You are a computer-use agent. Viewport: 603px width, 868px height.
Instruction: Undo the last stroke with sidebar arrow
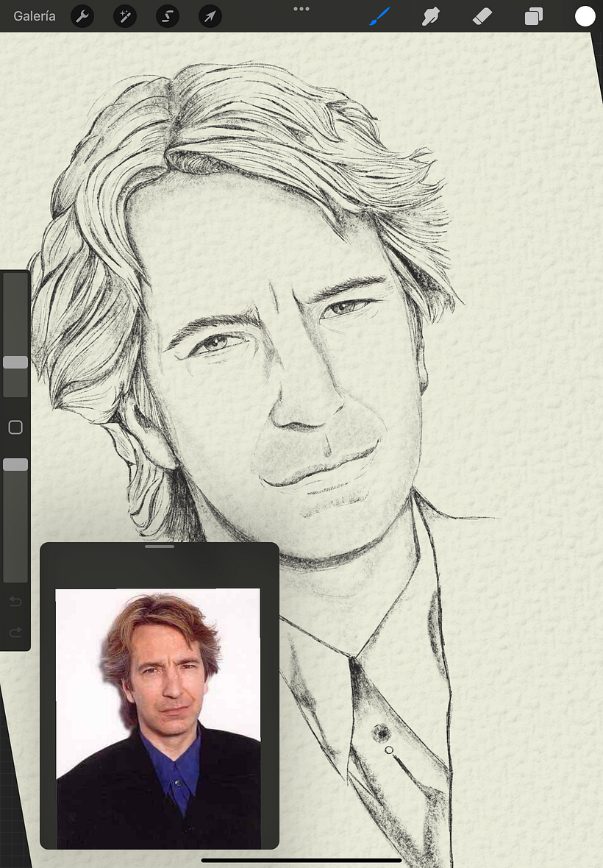(x=15, y=602)
